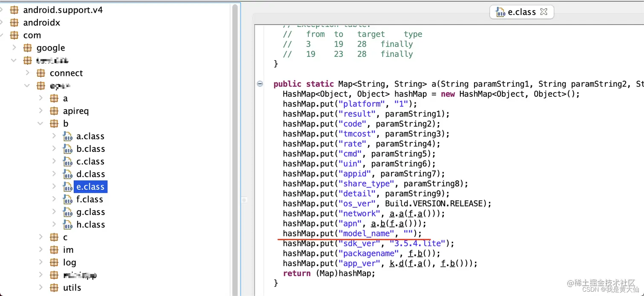Click the "share_type" string literal
644x296 pixels.
366,183
